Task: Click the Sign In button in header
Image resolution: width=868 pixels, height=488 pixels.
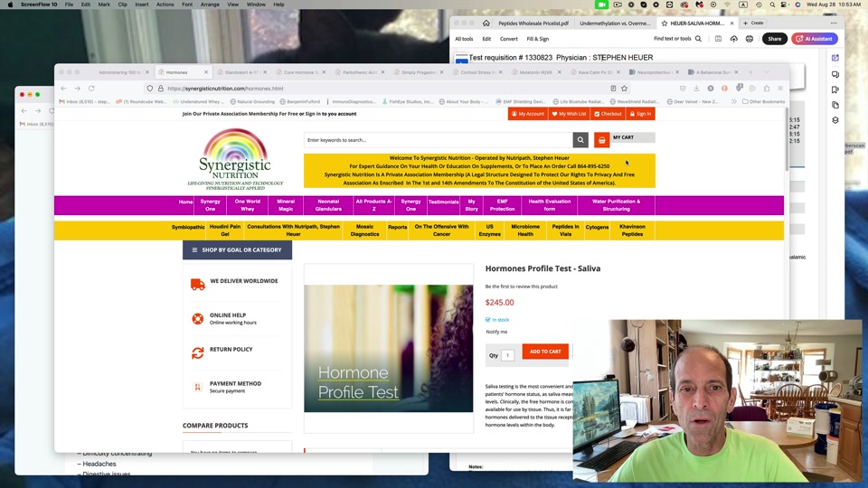Action: [640, 114]
